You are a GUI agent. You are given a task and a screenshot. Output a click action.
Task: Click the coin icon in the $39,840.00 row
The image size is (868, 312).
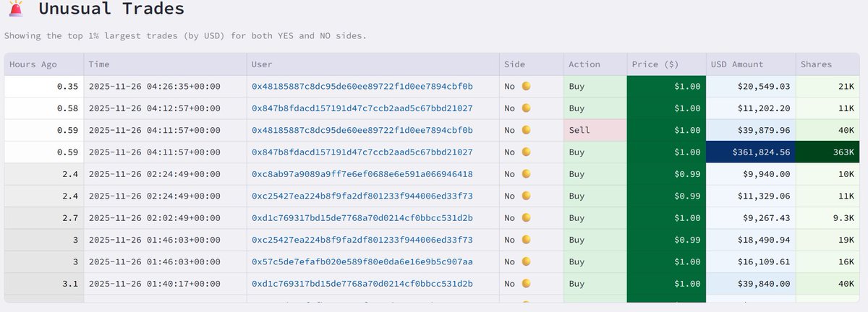click(527, 284)
